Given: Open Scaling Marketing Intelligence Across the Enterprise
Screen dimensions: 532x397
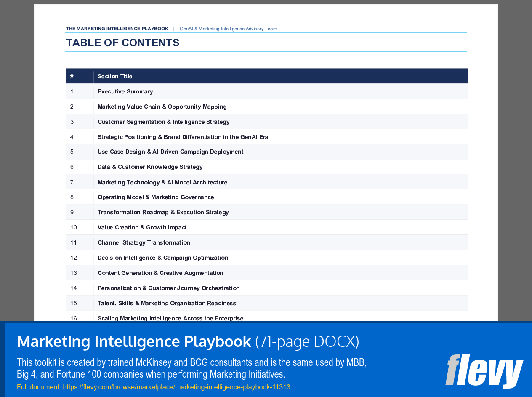Looking at the screenshot, I should 170,318.
